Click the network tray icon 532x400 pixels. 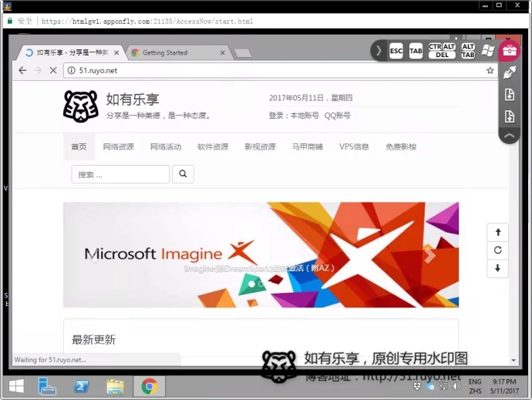pyautogui.click(x=443, y=386)
